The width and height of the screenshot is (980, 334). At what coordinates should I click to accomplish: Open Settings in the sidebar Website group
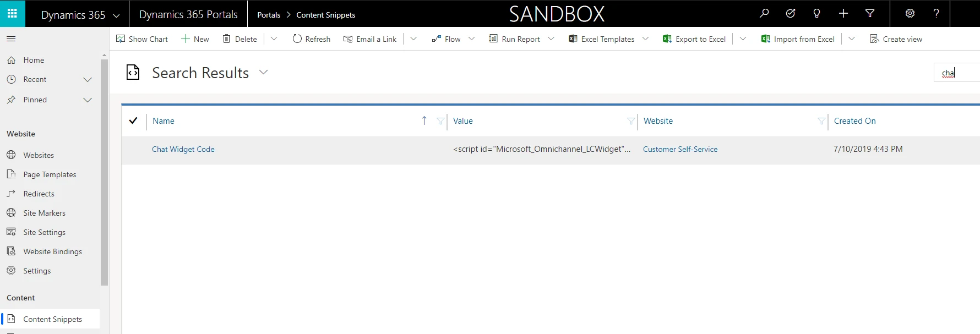pyautogui.click(x=37, y=271)
